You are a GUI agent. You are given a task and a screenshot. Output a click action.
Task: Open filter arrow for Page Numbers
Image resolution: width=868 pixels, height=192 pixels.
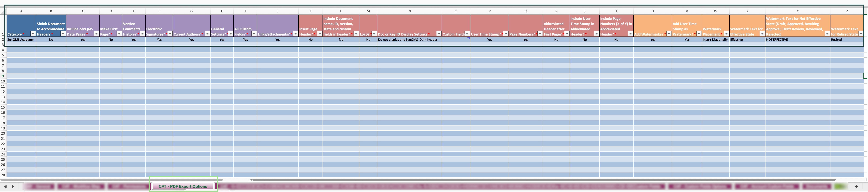pyautogui.click(x=540, y=34)
